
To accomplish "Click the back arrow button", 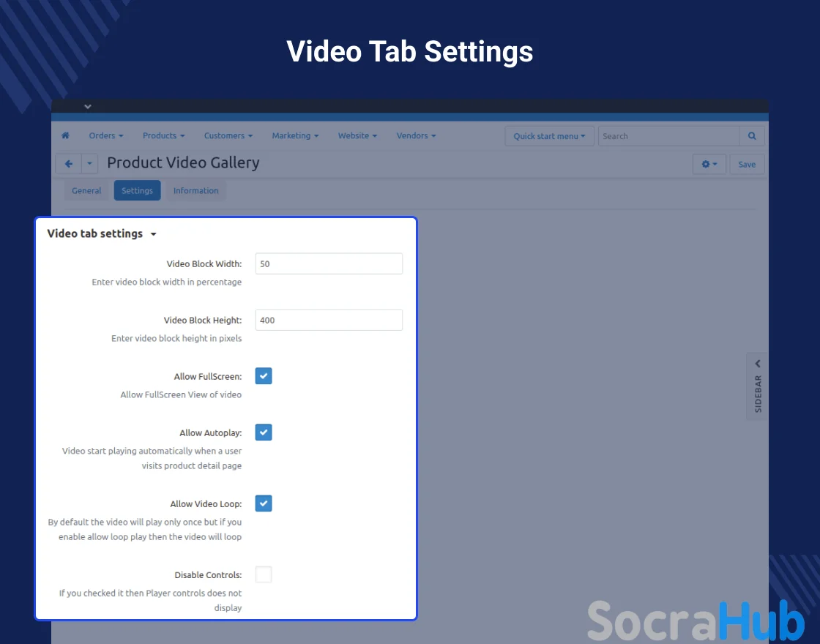I will [x=69, y=164].
